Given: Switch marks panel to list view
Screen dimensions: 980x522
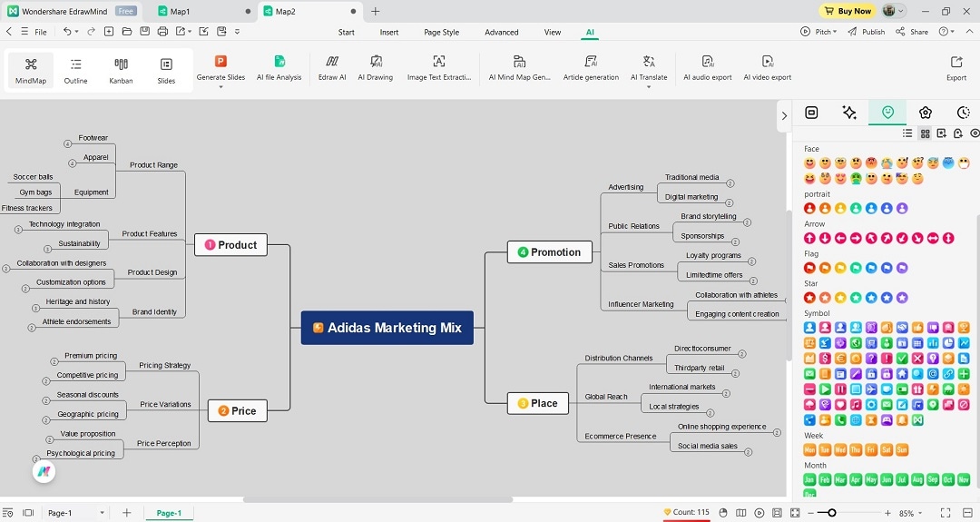Looking at the screenshot, I should (907, 133).
